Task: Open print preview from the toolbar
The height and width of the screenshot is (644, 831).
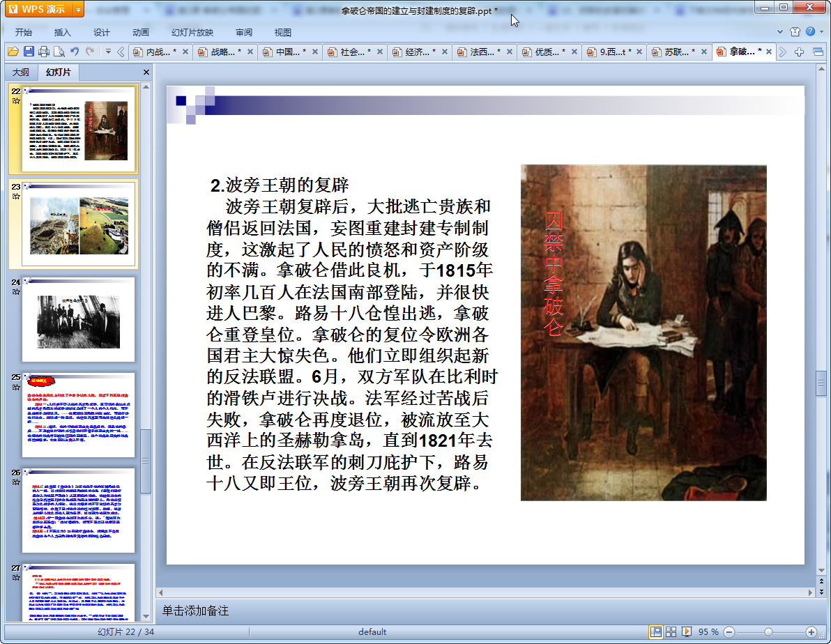Action: pos(59,52)
